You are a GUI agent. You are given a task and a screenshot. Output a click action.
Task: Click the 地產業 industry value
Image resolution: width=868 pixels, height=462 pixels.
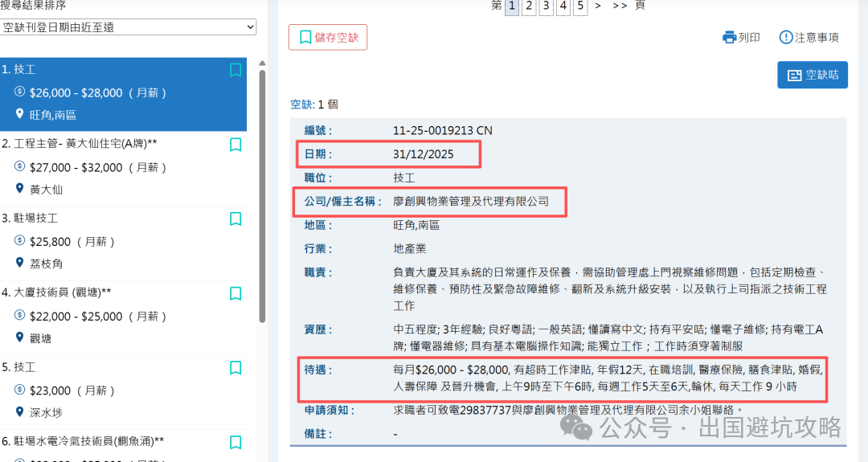click(x=410, y=249)
